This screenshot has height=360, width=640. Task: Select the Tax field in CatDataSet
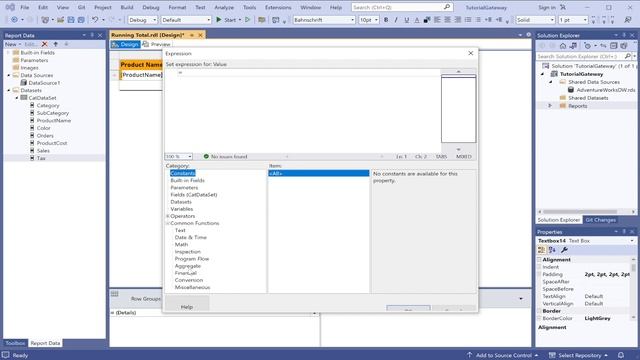tap(41, 158)
